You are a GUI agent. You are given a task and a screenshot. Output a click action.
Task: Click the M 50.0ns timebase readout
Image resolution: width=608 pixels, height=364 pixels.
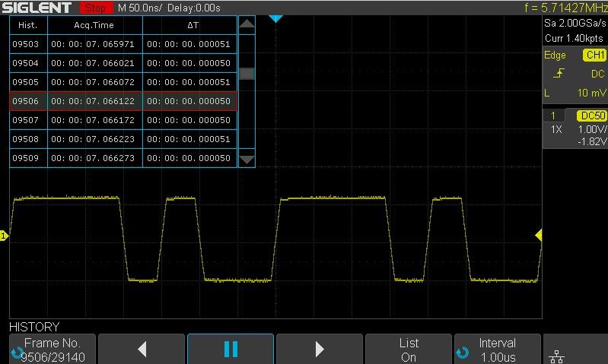click(x=139, y=8)
